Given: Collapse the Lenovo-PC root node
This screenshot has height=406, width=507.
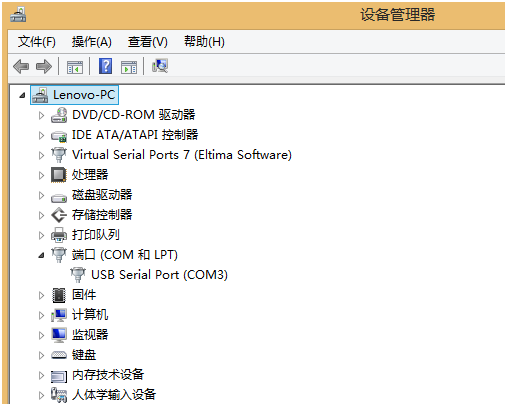Looking at the screenshot, I should (x=22, y=95).
